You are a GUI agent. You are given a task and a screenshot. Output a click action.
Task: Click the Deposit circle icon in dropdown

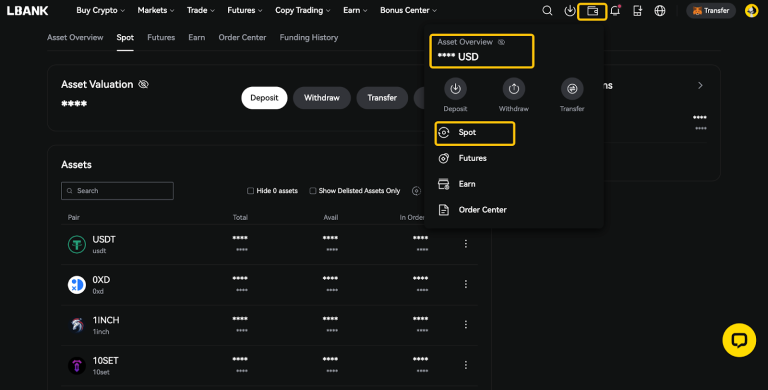coord(455,89)
